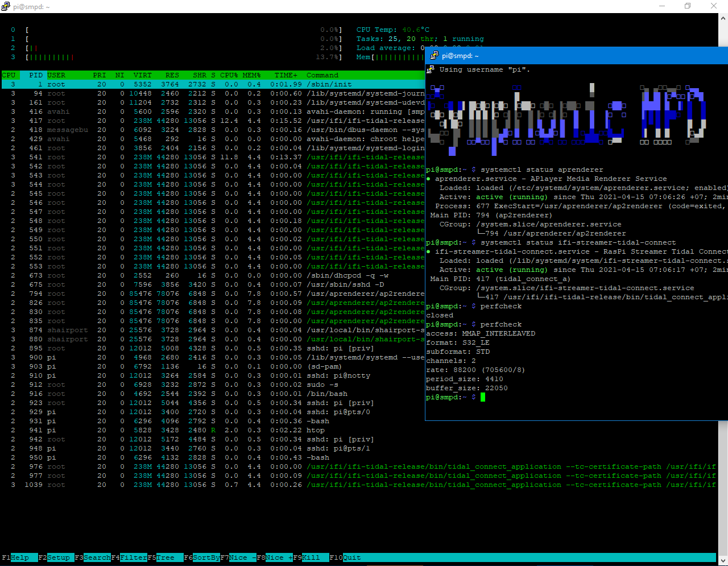Image resolution: width=728 pixels, height=566 pixels.
Task: Select the htop process row, PID 941
Action: tap(359, 430)
